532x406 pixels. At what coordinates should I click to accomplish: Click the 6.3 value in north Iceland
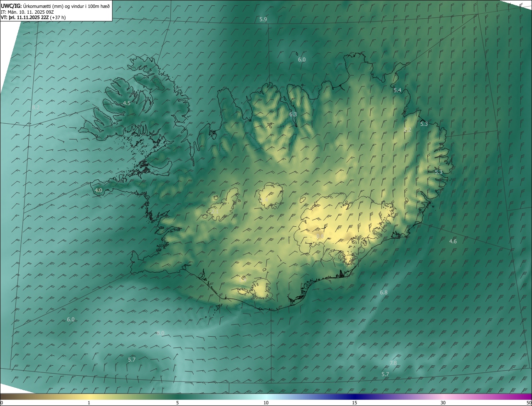point(293,114)
